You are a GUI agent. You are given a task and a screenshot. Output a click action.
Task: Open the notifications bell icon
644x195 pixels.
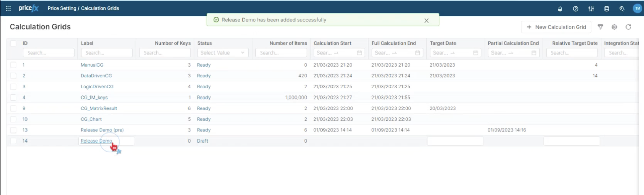(x=560, y=9)
